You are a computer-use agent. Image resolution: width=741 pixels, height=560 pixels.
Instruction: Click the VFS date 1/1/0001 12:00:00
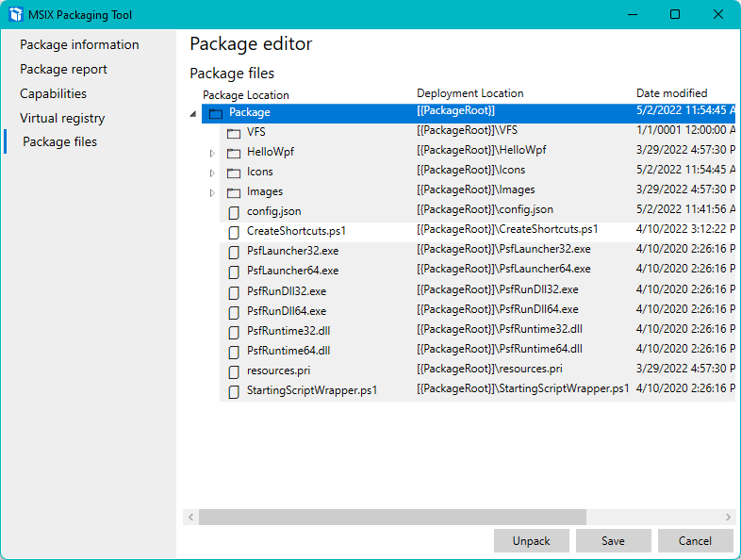click(x=685, y=130)
